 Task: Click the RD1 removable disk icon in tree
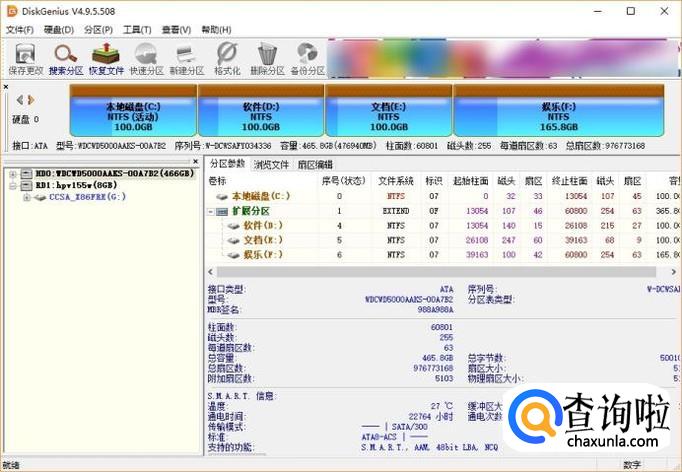coord(27,186)
